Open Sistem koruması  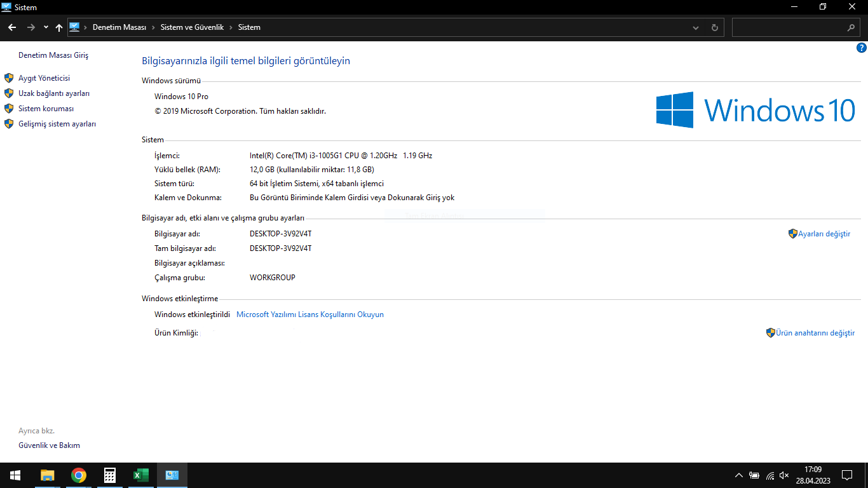pos(46,109)
